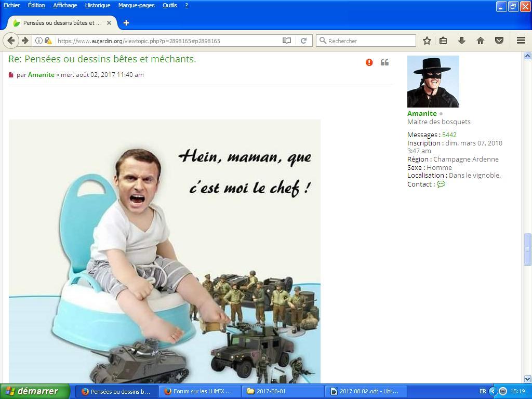The image size is (532, 399).
Task: Open a new tab with plus button
Action: click(126, 23)
